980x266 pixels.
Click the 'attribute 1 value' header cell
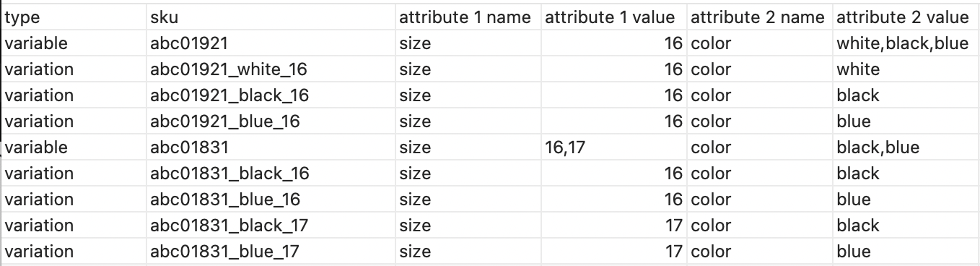point(614,17)
